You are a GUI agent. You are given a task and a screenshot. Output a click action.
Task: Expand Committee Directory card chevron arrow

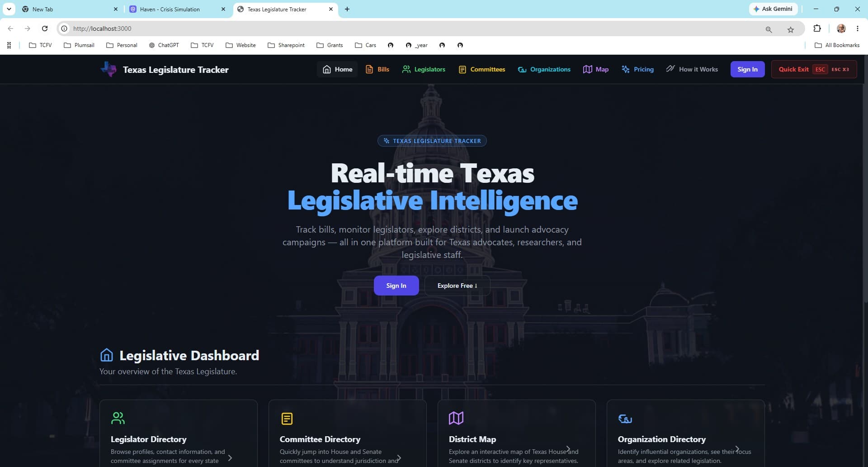click(x=399, y=458)
